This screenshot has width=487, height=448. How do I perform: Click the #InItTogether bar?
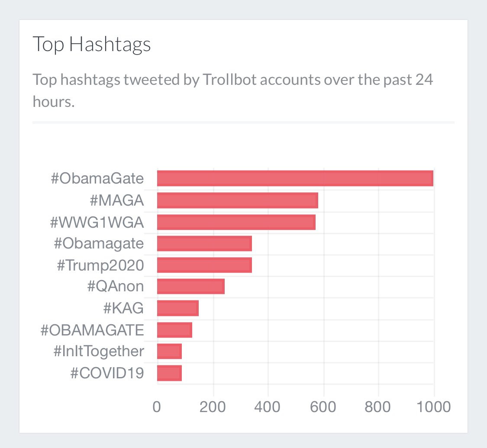coord(169,351)
